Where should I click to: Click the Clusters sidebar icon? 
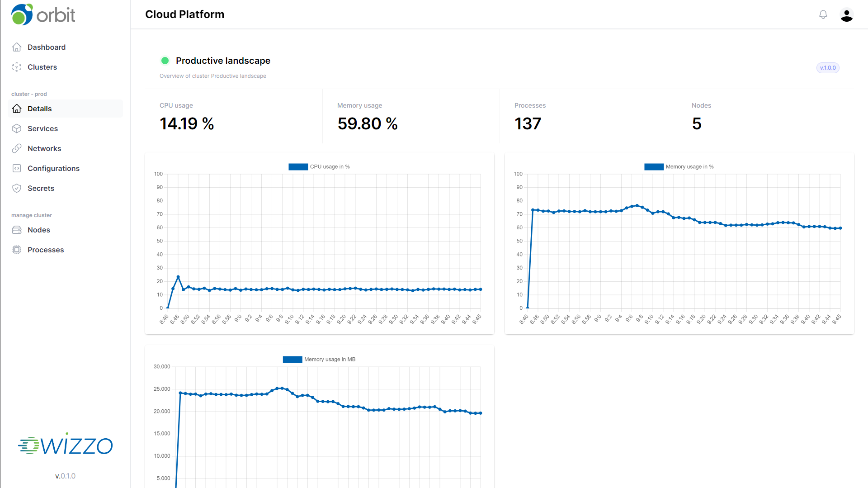(17, 67)
